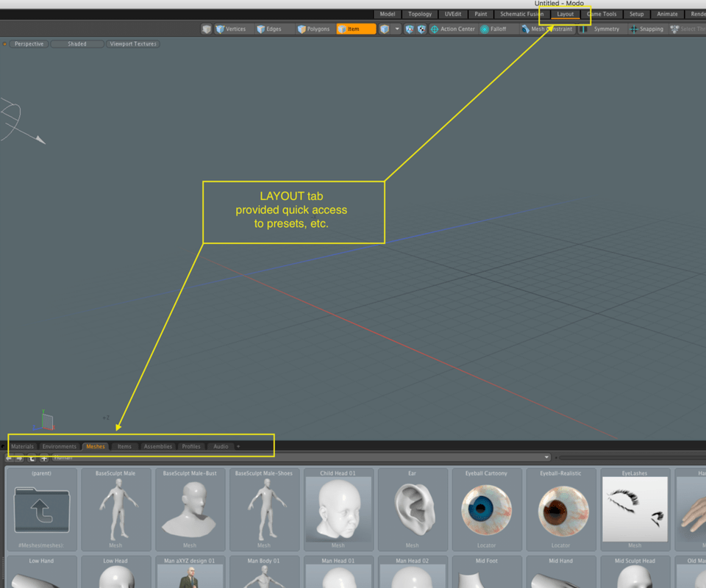706x588 pixels.
Task: Open the Action Center menu
Action: [x=453, y=29]
